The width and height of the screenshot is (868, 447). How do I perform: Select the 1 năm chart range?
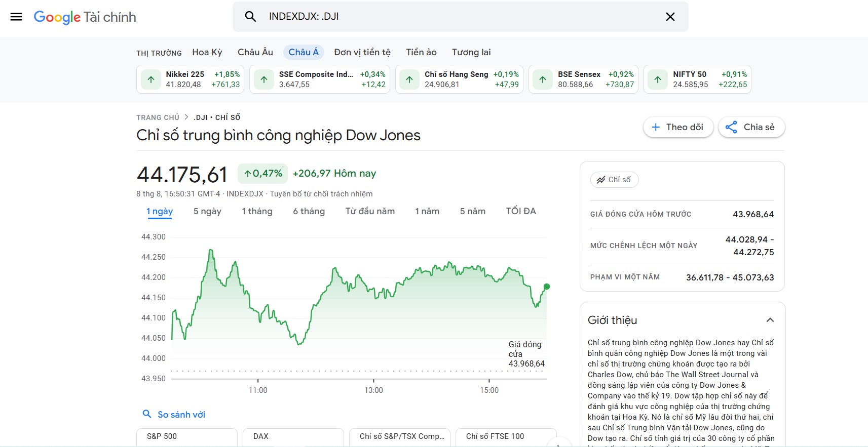[x=427, y=211]
